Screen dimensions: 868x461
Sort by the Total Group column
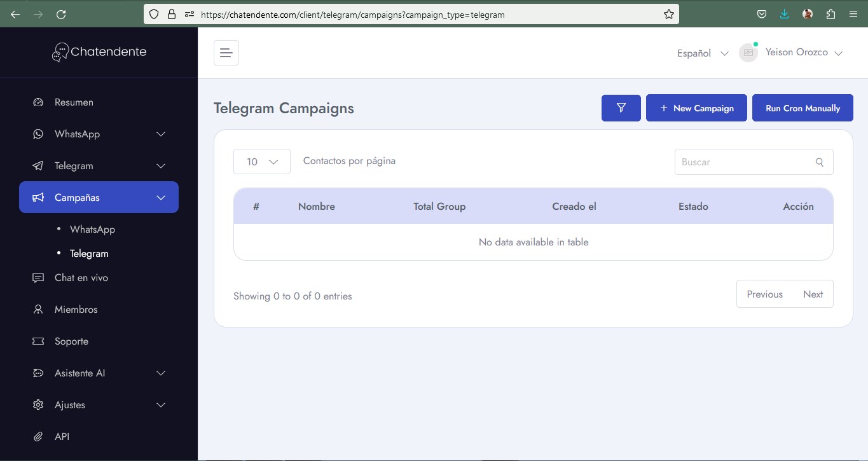439,207
